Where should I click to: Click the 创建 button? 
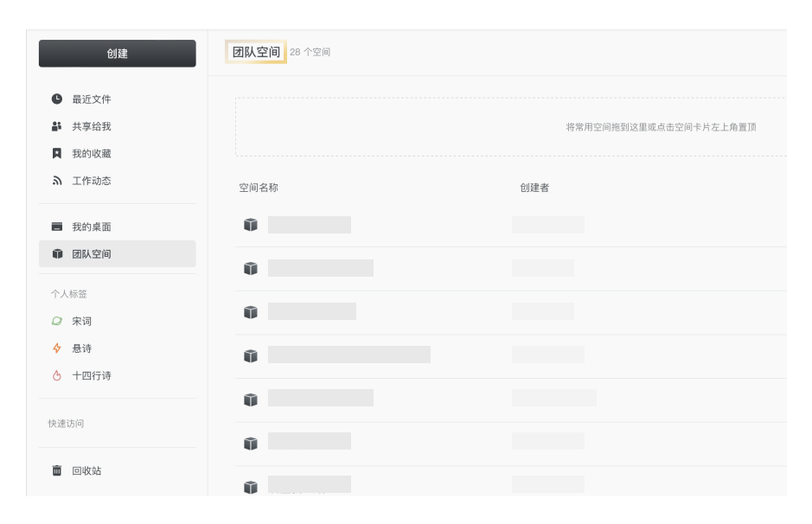point(117,54)
